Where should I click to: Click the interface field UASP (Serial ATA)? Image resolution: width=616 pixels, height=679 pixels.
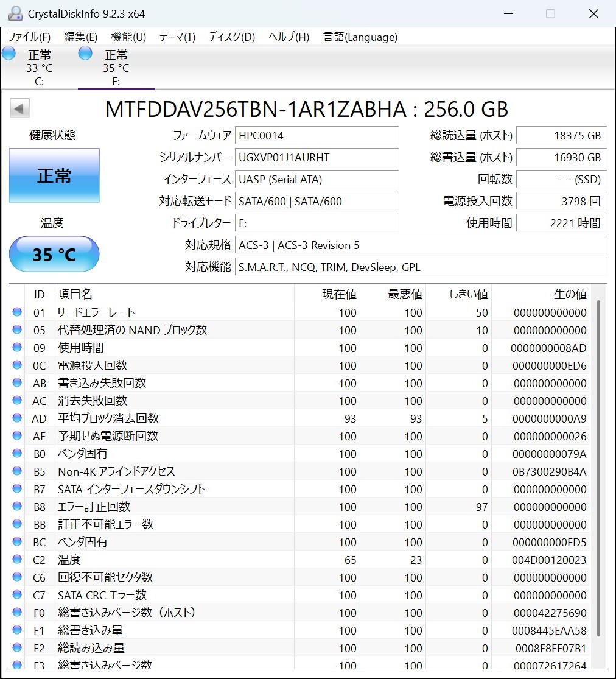coord(317,179)
